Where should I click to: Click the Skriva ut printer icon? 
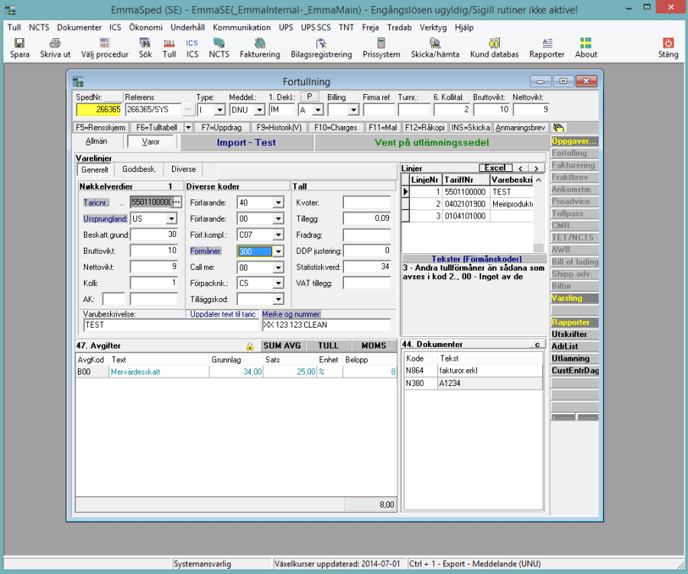pos(55,43)
